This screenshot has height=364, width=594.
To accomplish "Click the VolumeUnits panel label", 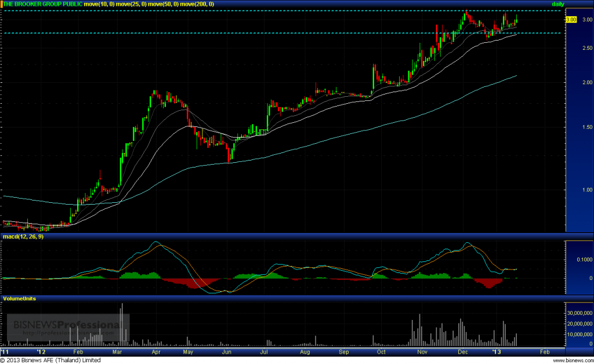I will 20,299.
